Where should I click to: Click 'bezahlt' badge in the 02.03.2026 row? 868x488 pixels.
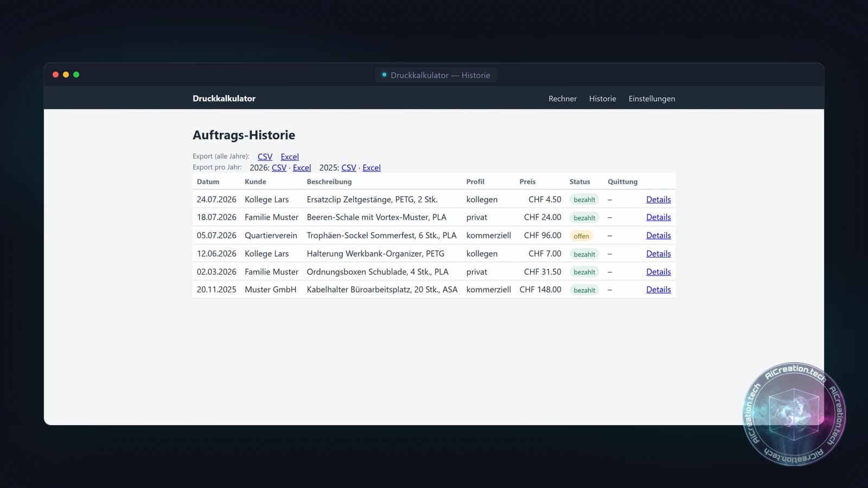pyautogui.click(x=584, y=272)
